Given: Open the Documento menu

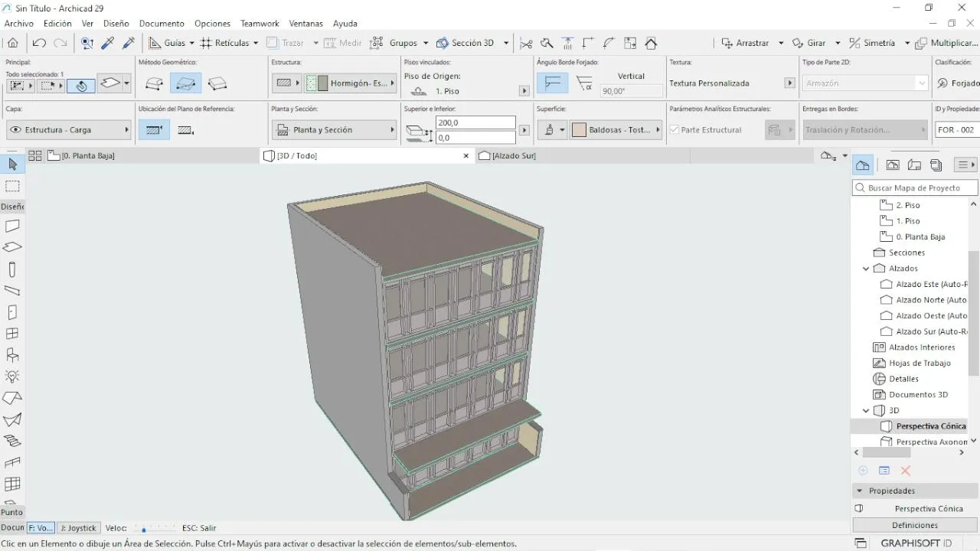Looking at the screenshot, I should 162,24.
